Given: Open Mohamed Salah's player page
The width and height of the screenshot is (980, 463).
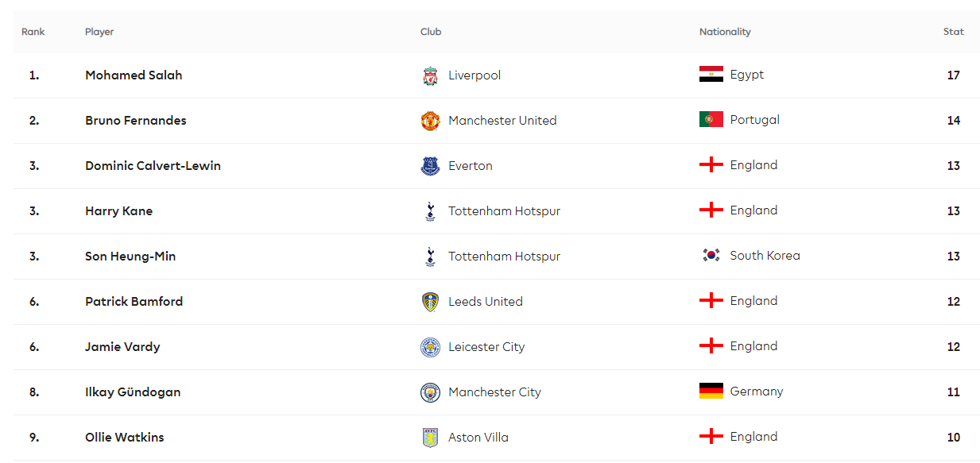Looking at the screenshot, I should 134,75.
